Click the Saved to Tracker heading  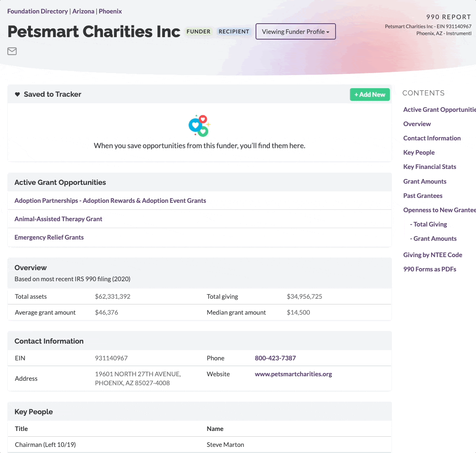coord(53,94)
